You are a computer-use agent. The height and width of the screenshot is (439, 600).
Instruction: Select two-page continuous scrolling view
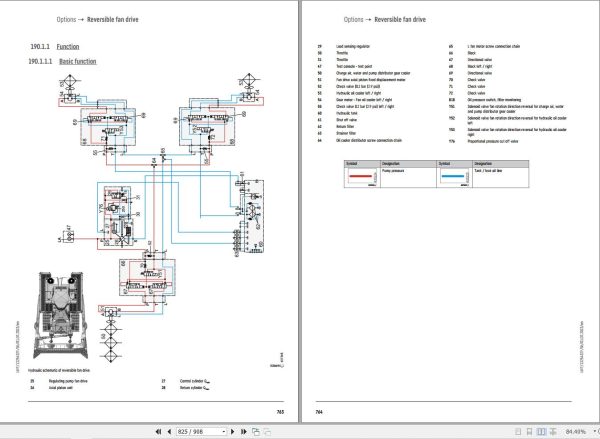click(553, 432)
